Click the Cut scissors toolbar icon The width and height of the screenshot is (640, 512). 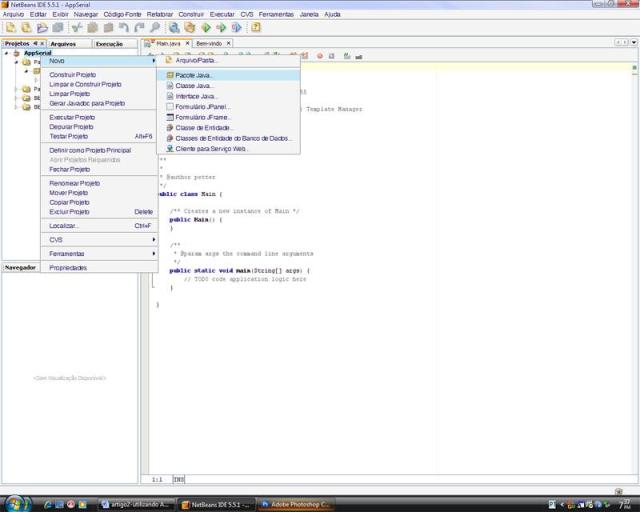click(x=76, y=28)
